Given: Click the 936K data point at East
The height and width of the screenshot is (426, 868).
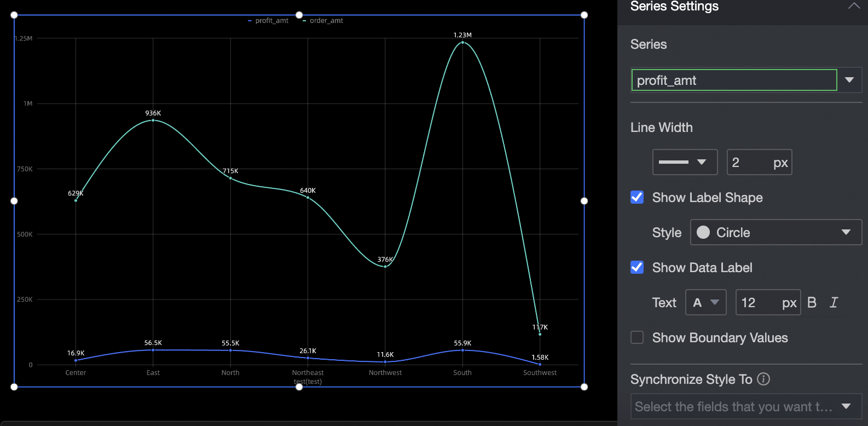Looking at the screenshot, I should click(153, 120).
